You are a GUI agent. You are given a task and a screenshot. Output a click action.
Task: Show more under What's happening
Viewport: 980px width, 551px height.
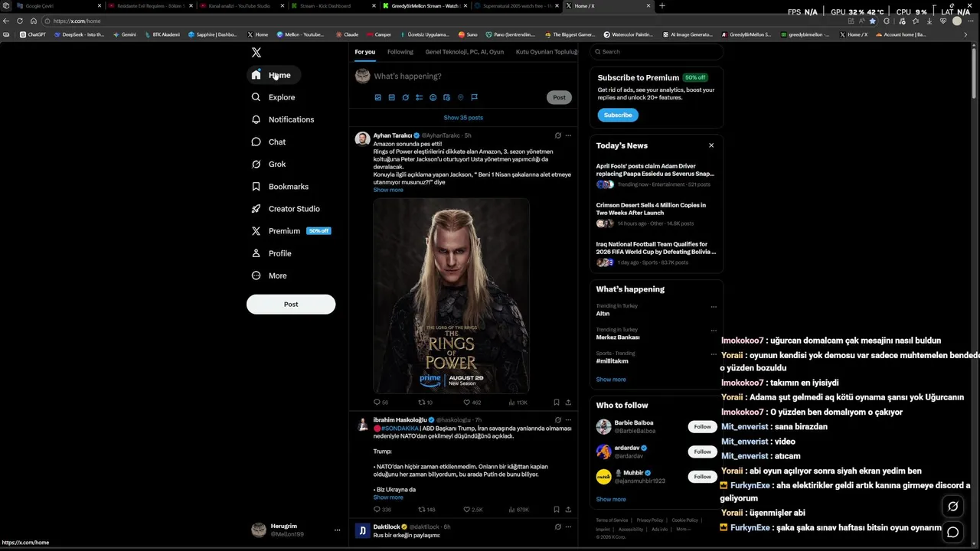tap(611, 380)
